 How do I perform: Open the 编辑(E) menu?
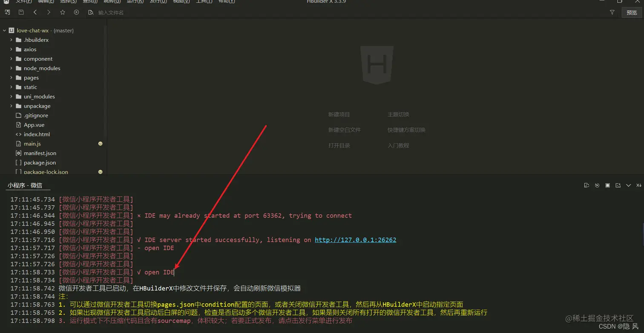tap(46, 1)
